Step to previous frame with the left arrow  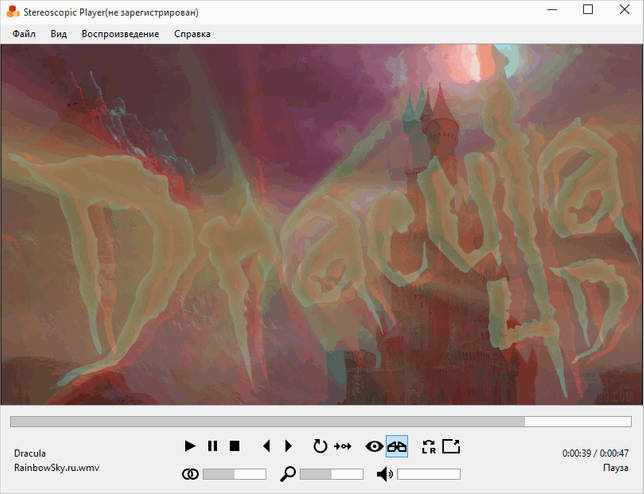(267, 446)
